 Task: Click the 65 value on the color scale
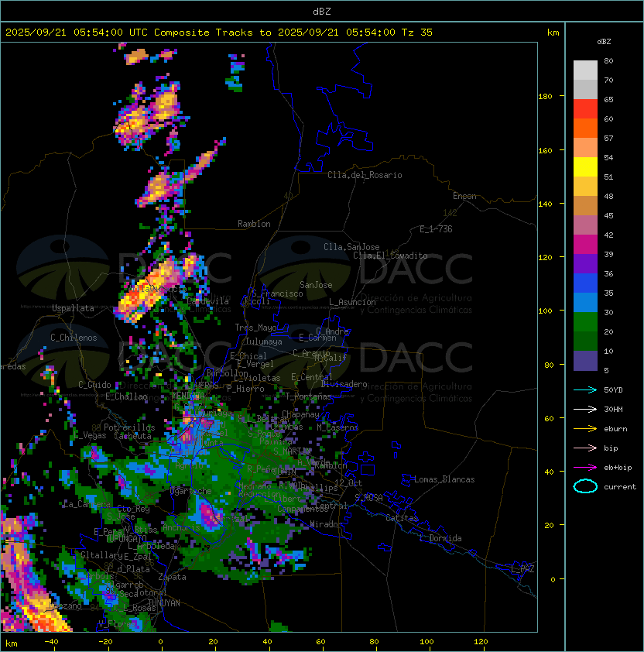[x=608, y=99]
